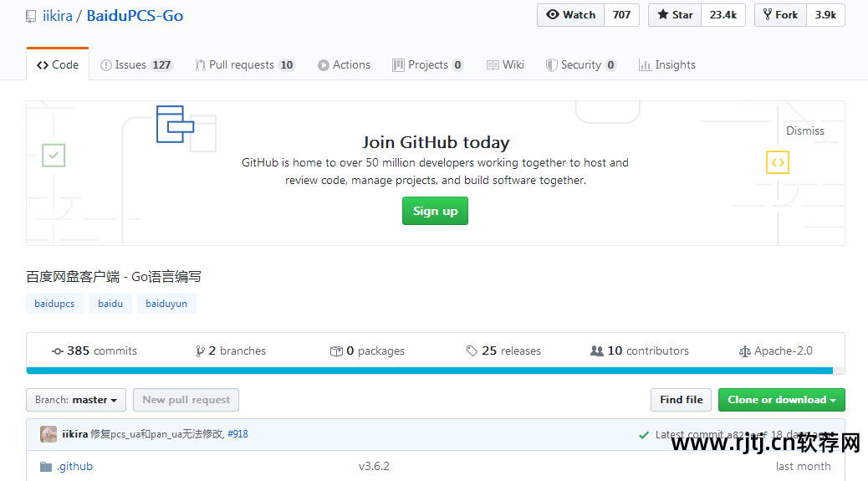This screenshot has height=481, width=868.
Task: Click the Pull requests merge icon
Action: [200, 65]
